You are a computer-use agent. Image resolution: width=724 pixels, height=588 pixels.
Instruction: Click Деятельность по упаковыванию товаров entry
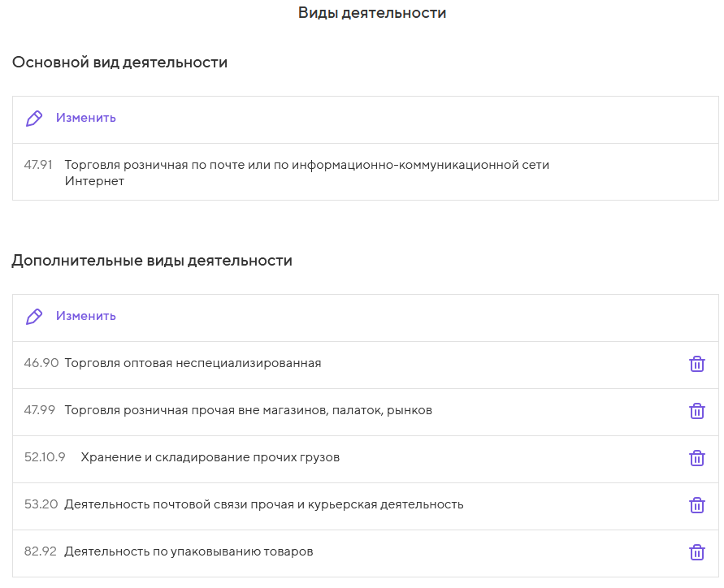pos(189,552)
